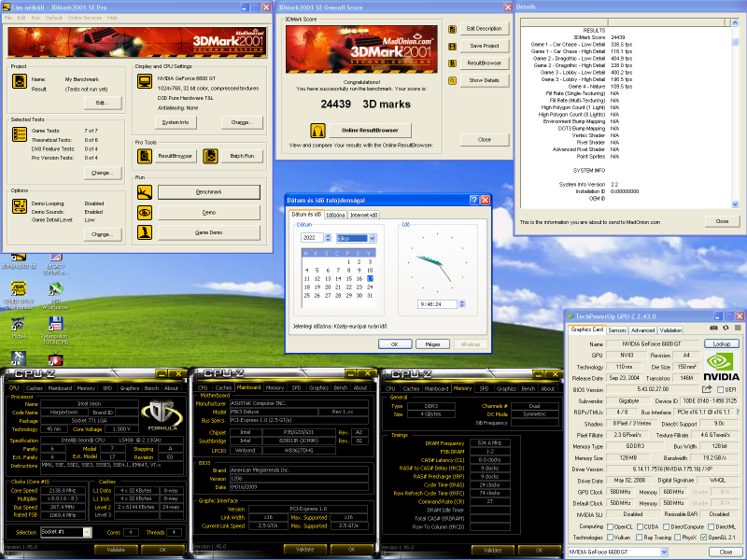Toggle the UEFI checkbox in GPU-Z
The image size is (747, 560).
(722, 389)
